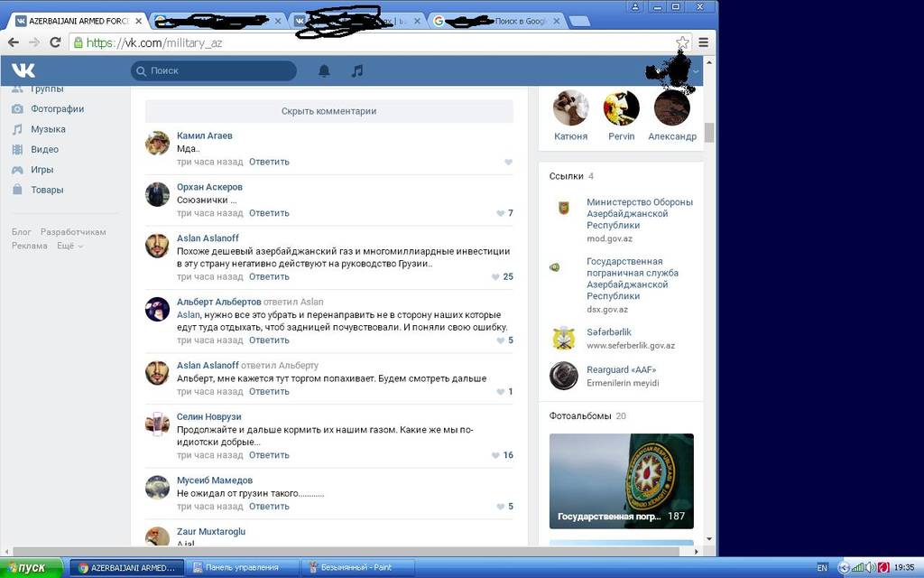Click the Səfərbərlik link icon

564,338
